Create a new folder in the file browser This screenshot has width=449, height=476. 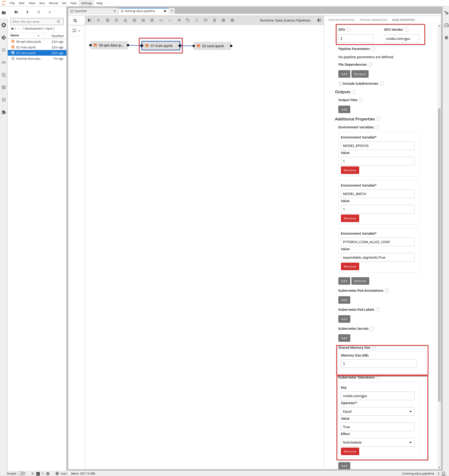click(16, 12)
